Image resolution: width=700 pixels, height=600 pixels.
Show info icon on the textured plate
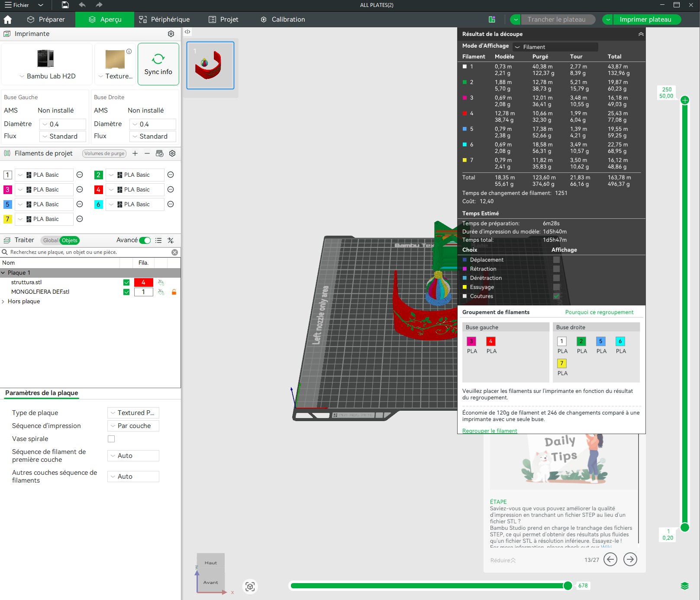click(x=129, y=51)
